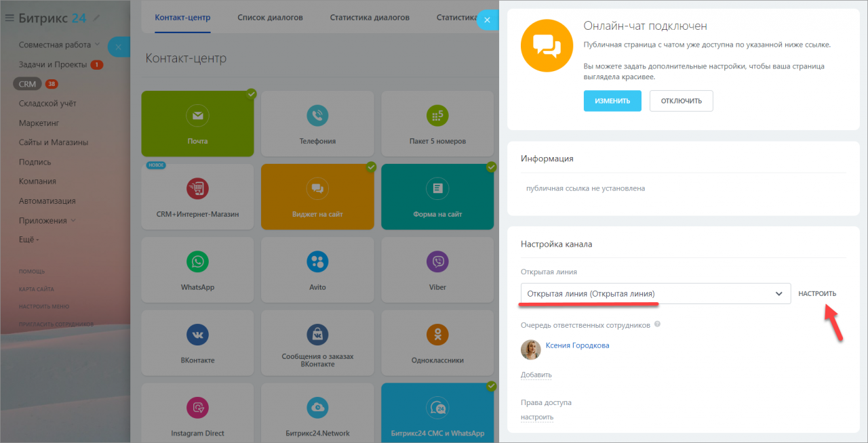
Task: Click the red 1 badge beside Задачи и Проекты
Action: (96, 64)
